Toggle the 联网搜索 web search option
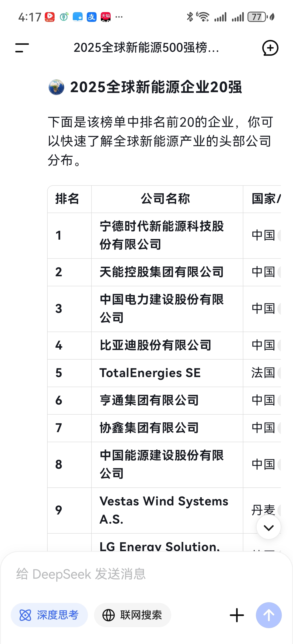 click(x=133, y=615)
